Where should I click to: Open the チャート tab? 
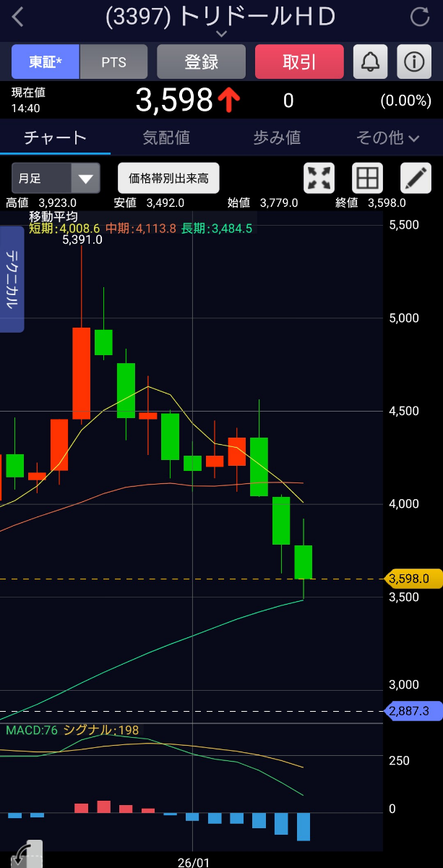pyautogui.click(x=55, y=137)
